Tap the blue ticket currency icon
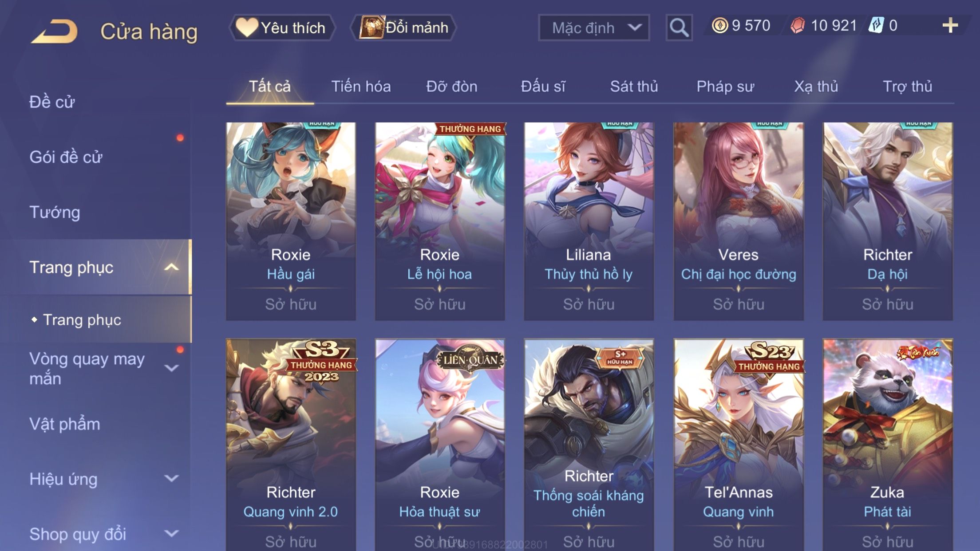The width and height of the screenshot is (980, 551). pos(876,25)
